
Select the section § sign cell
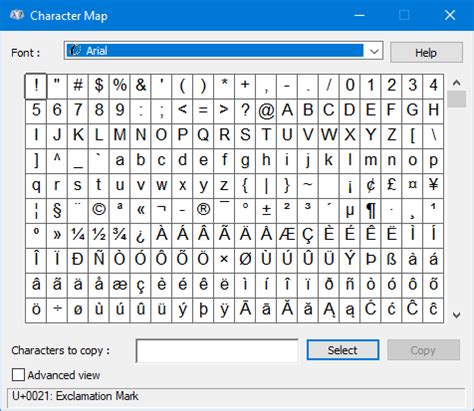pos(57,210)
